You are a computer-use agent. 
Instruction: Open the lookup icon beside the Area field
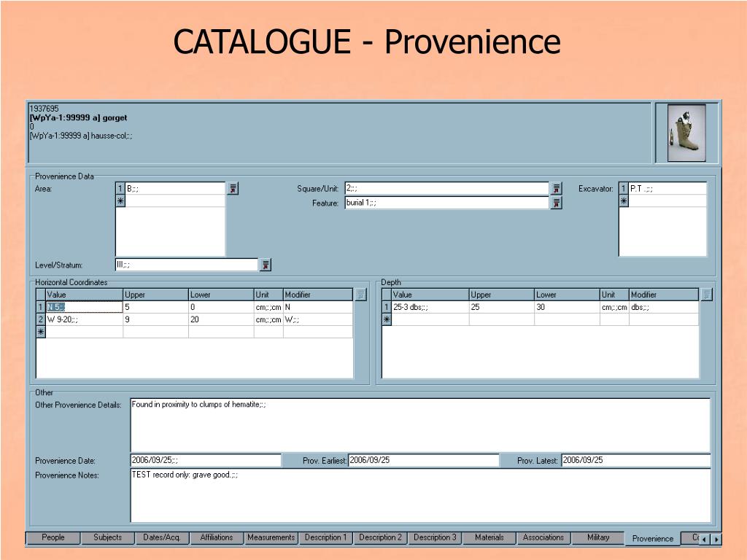(233, 189)
